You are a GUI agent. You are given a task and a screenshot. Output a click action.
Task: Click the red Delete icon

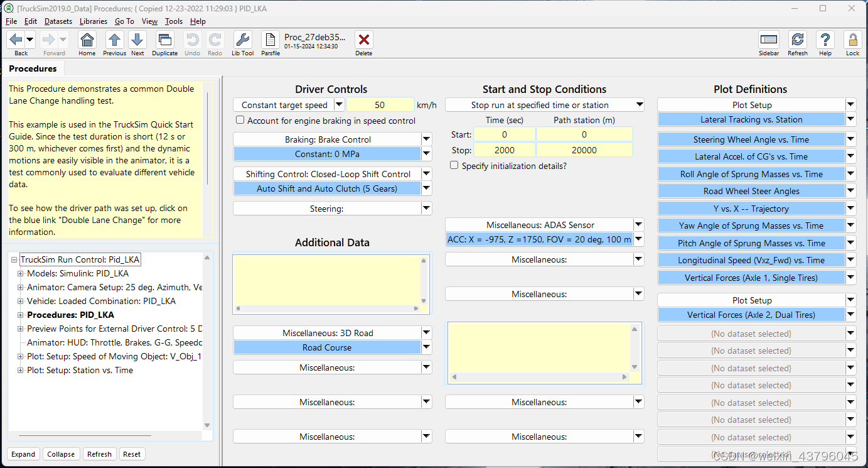[x=363, y=40]
